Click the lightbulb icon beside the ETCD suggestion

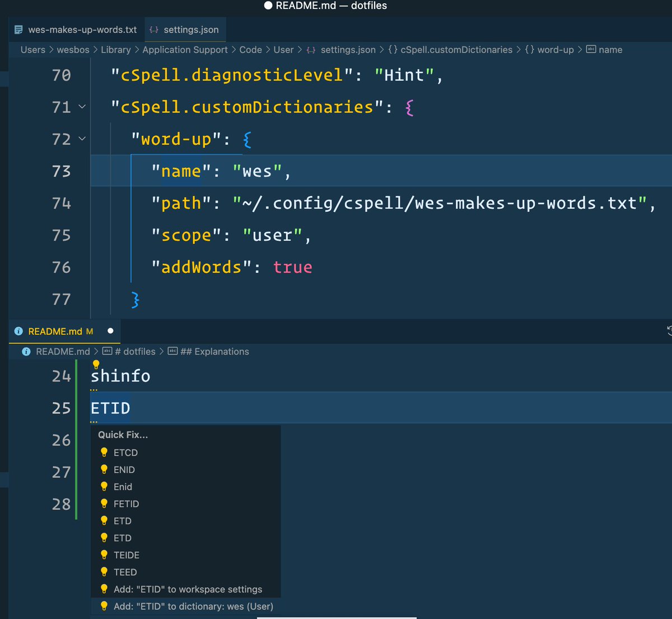pyautogui.click(x=104, y=452)
